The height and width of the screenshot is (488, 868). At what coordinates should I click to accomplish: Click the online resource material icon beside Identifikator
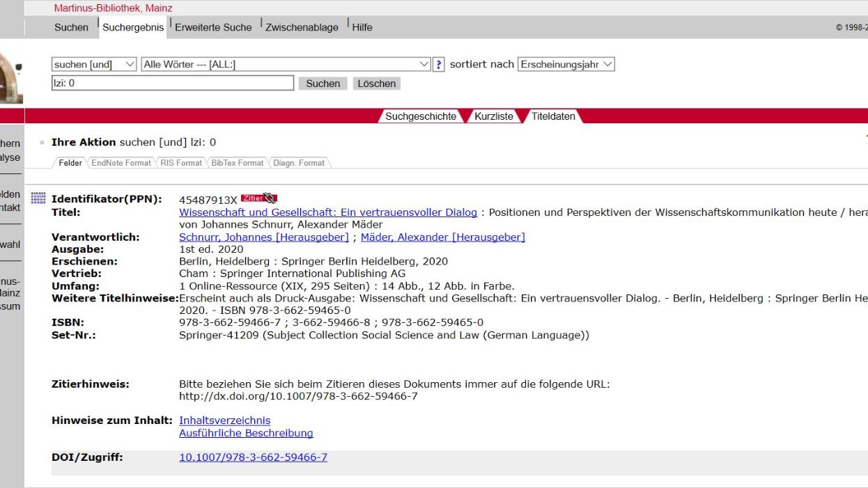[39, 198]
